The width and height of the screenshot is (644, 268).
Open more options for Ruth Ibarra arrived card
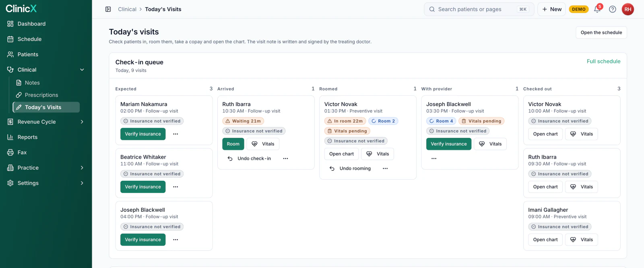point(286,159)
